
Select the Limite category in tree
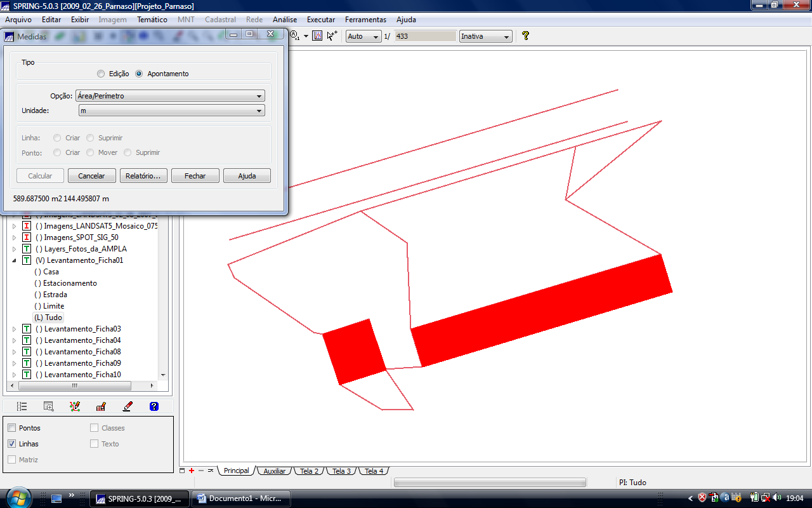(49, 306)
